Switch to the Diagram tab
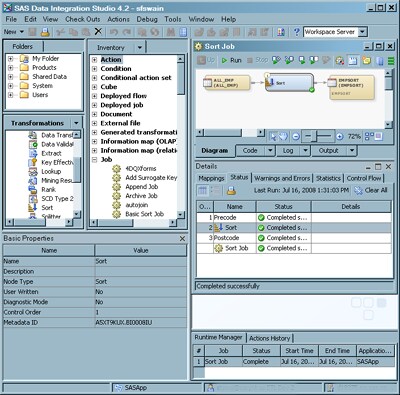Screen dimensions: 400x395 (215, 151)
